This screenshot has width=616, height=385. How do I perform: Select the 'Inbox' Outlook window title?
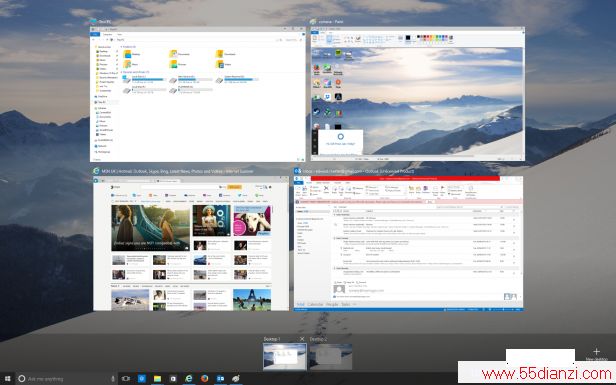click(358, 171)
